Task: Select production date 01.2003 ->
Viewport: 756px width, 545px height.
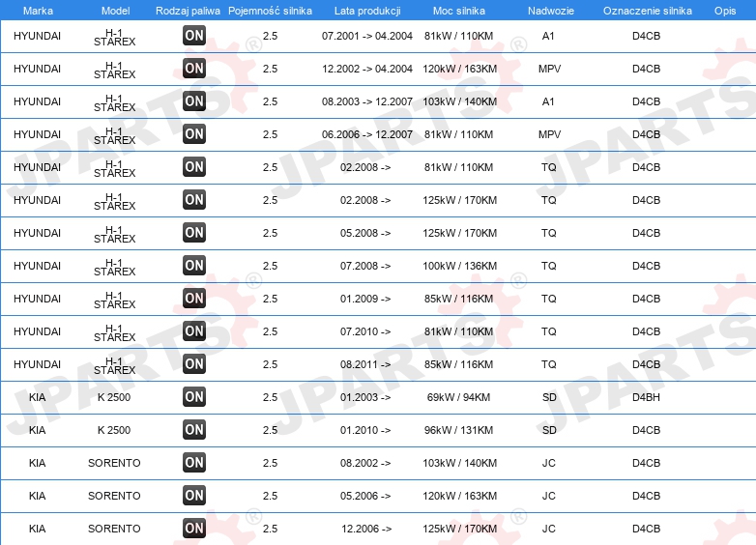Action: pyautogui.click(x=365, y=397)
